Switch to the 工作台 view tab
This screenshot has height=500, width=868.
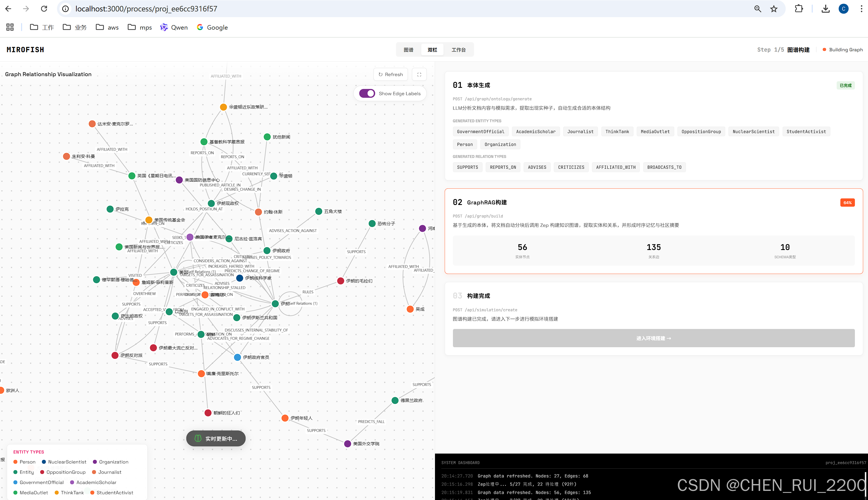tap(458, 50)
